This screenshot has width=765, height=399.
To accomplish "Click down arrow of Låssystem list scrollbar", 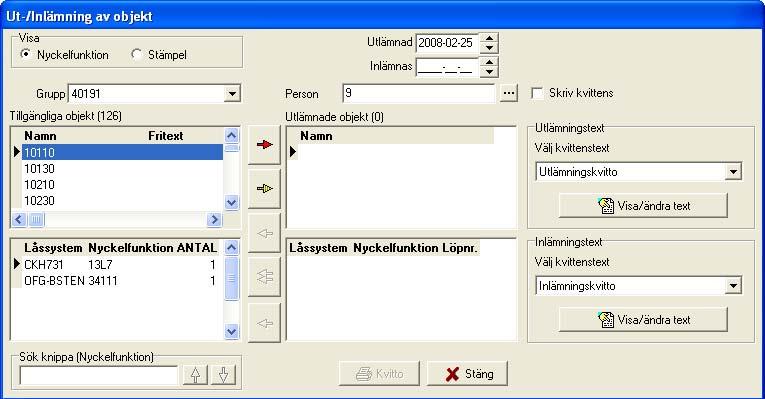I will tap(231, 332).
